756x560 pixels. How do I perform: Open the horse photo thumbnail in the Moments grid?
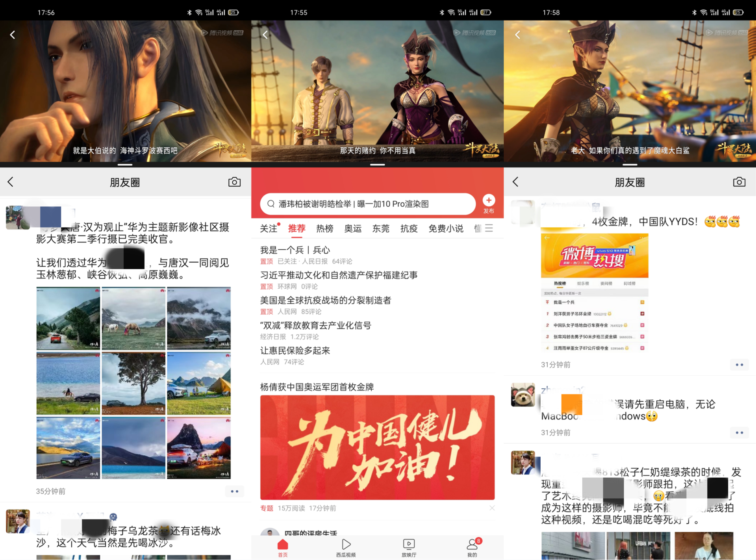(x=133, y=318)
